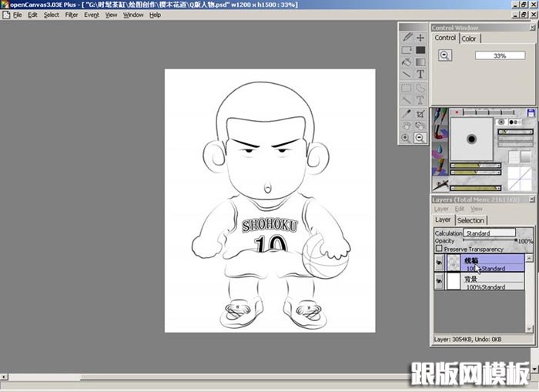The height and width of the screenshot is (392, 539).
Task: Adjust the layer Opacity slider
Action: point(490,240)
